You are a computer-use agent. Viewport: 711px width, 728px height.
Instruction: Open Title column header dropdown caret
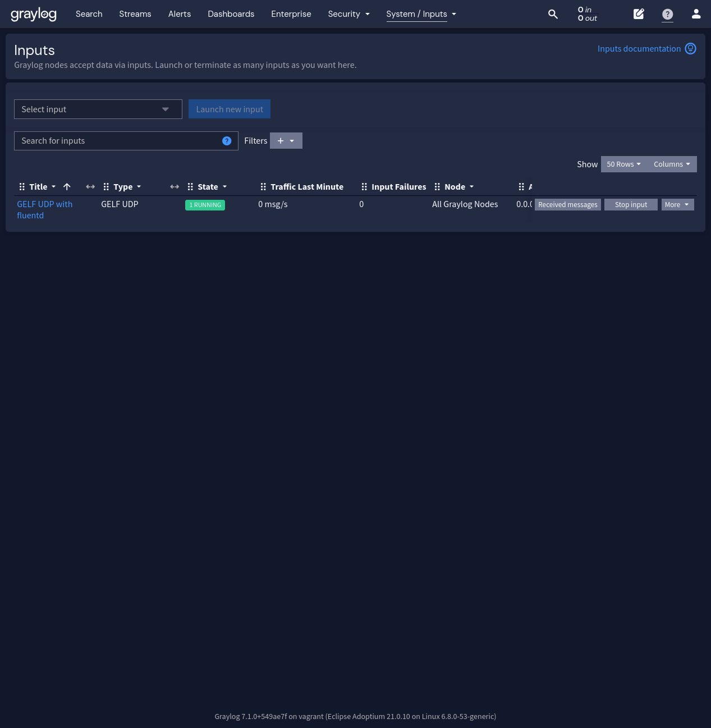(54, 187)
